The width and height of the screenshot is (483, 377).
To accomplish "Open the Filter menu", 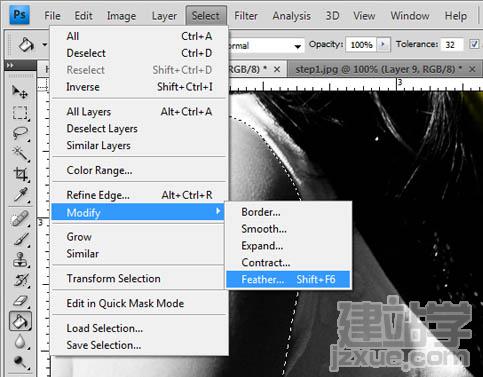I will coord(246,16).
